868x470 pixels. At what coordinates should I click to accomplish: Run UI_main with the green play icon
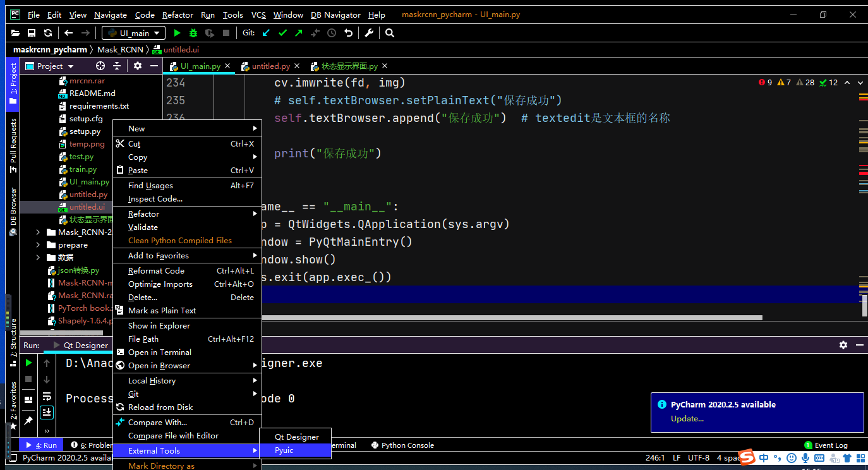pos(177,33)
